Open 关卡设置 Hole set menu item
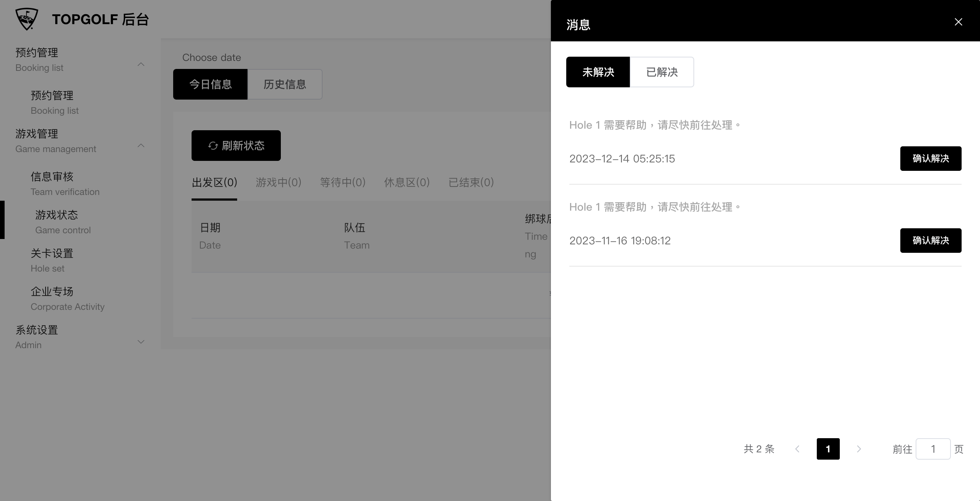The width and height of the screenshot is (980, 501). pyautogui.click(x=52, y=260)
